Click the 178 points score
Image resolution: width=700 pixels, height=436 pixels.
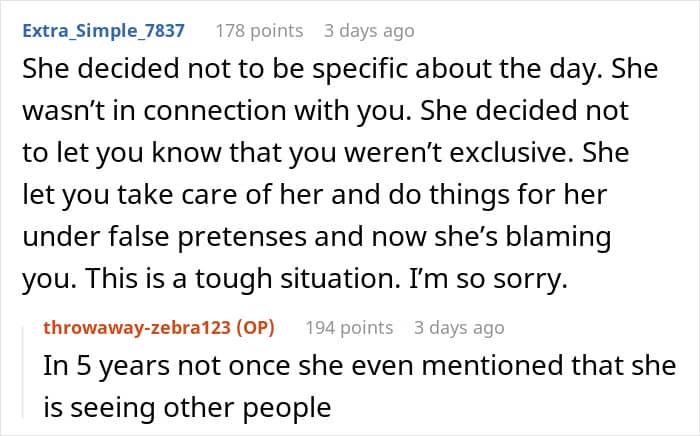tap(259, 31)
